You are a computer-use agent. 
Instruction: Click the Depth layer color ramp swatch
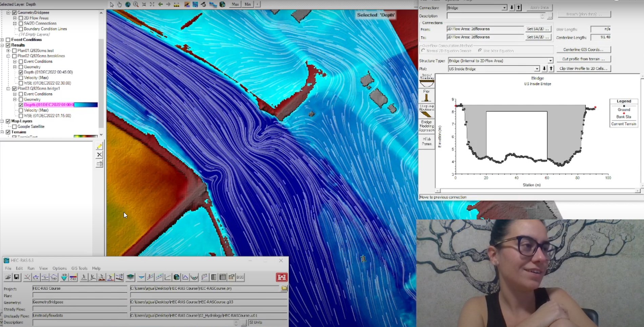[x=86, y=105]
